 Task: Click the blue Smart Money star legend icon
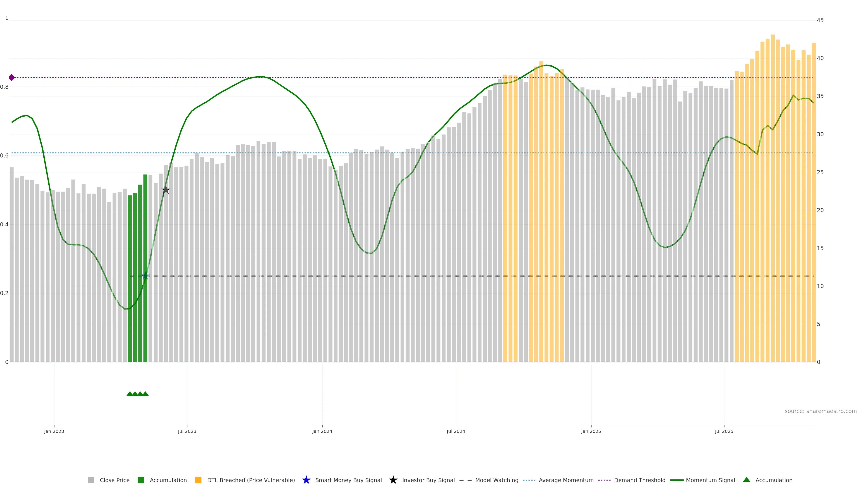click(306, 480)
